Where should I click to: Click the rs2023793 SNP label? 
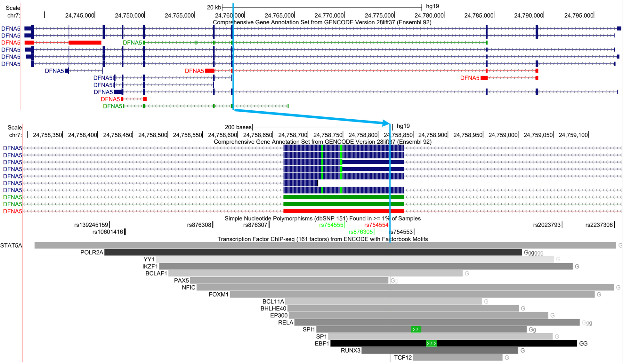point(547,225)
